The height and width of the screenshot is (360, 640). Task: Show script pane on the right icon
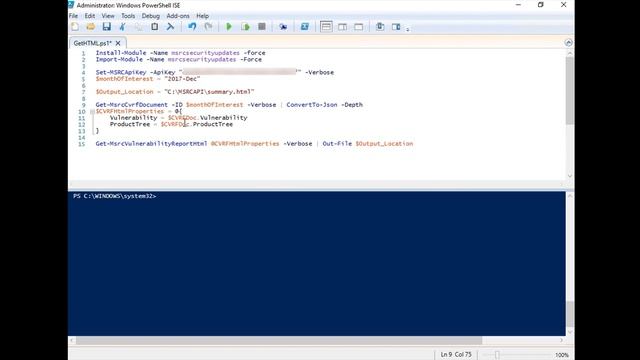(x=342, y=27)
